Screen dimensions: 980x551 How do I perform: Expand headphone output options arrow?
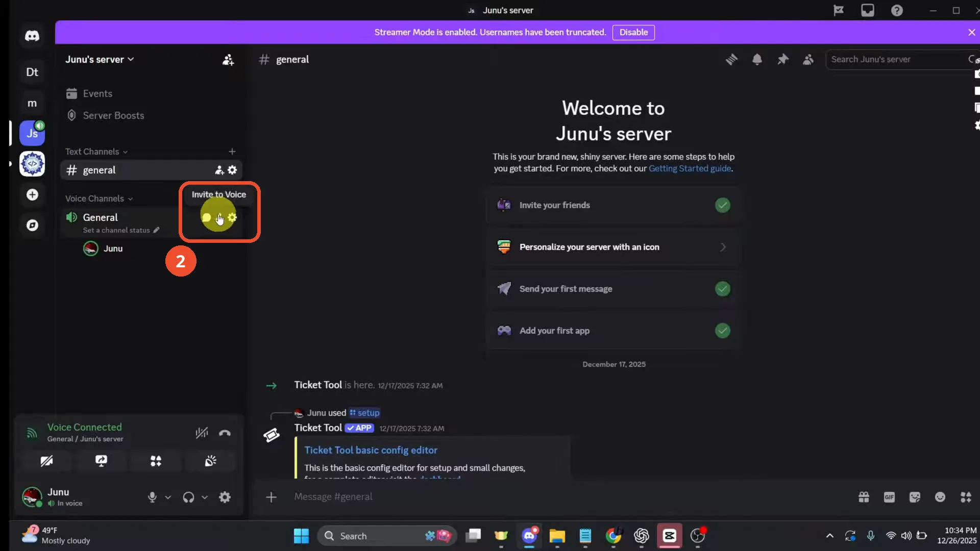click(205, 497)
